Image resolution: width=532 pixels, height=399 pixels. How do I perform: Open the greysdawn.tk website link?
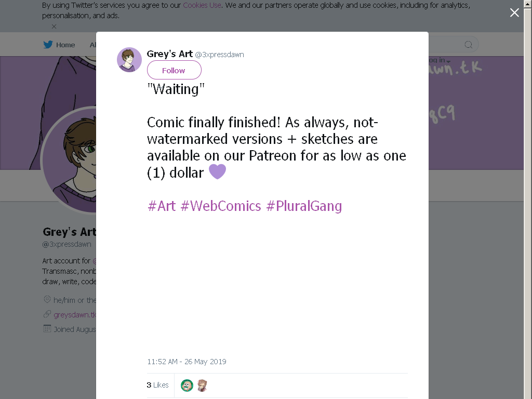click(75, 315)
